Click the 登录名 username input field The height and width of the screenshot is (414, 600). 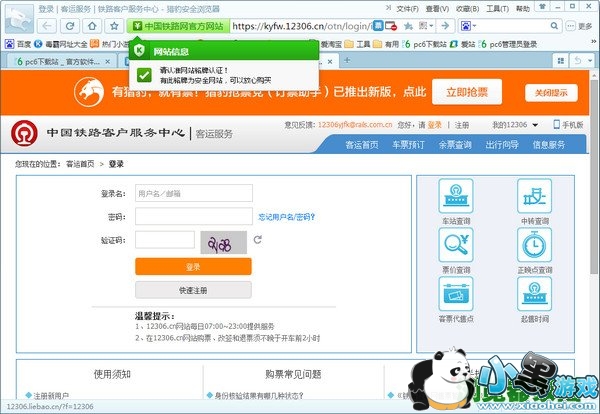(194, 193)
